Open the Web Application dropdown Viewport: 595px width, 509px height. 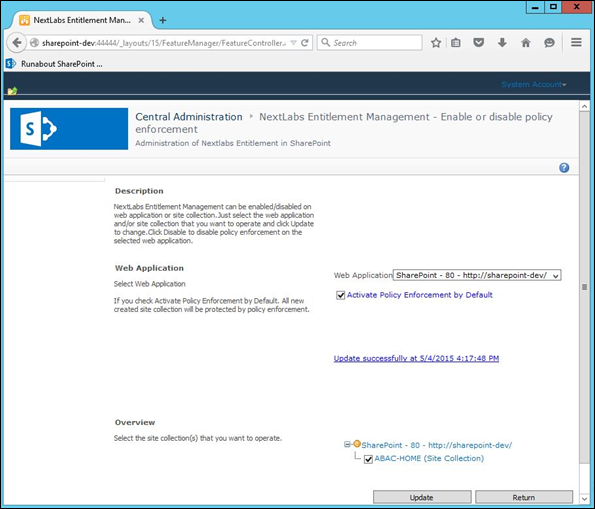pyautogui.click(x=477, y=275)
